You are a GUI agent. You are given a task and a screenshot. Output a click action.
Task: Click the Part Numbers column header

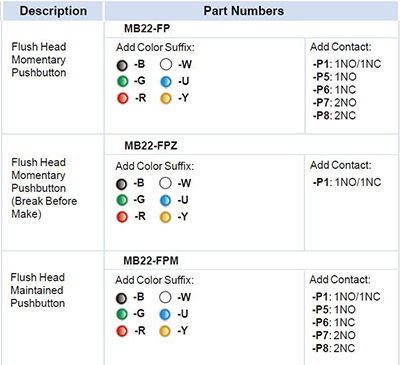244,11
